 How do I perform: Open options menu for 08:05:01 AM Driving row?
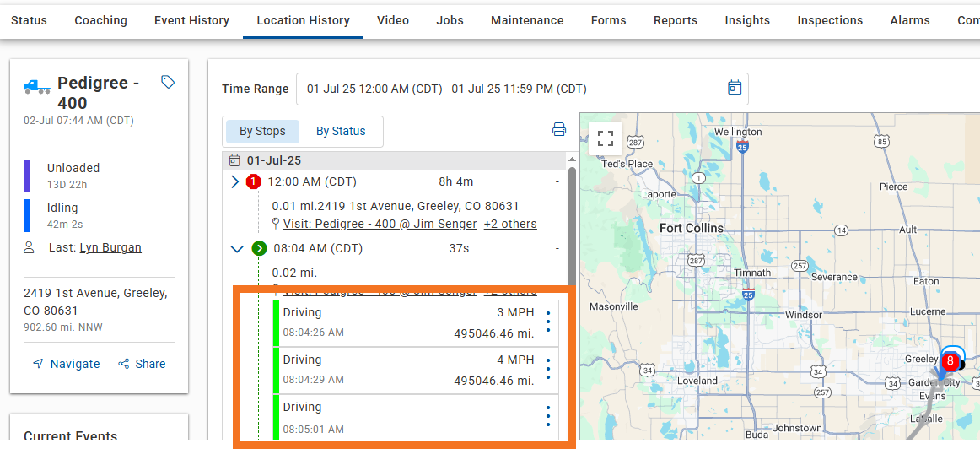pyautogui.click(x=548, y=416)
